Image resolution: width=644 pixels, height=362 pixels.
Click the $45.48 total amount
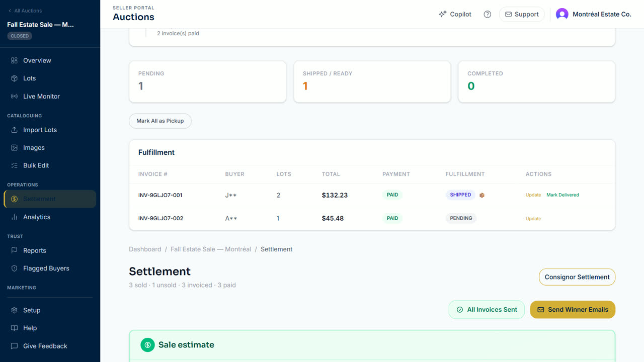pyautogui.click(x=333, y=219)
